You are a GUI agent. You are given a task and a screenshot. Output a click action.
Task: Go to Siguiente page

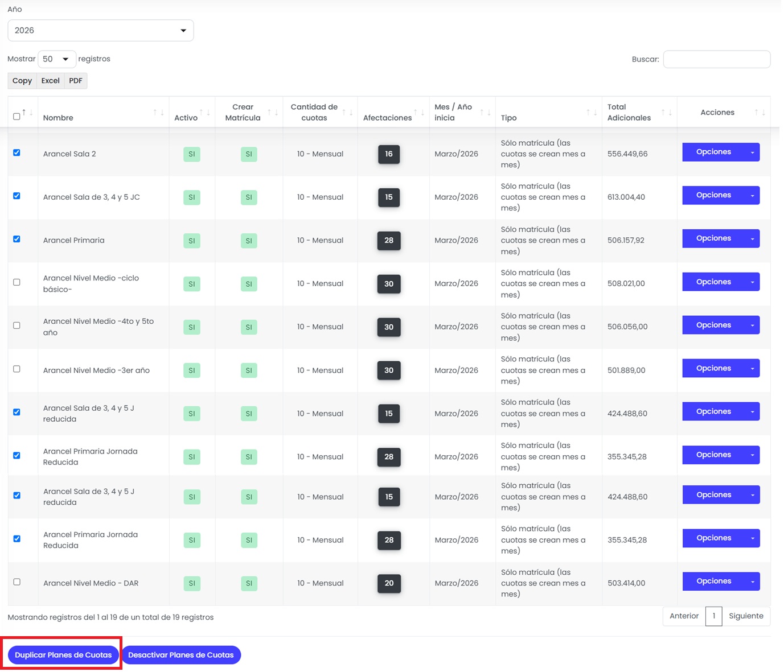pyautogui.click(x=746, y=616)
